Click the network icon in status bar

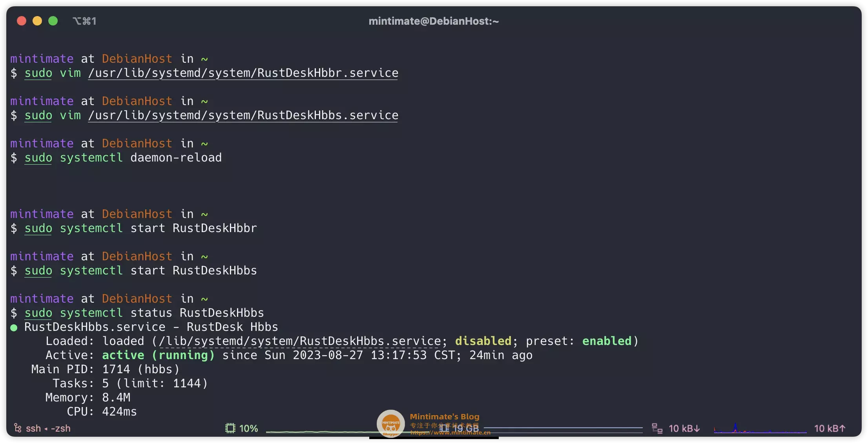point(657,428)
